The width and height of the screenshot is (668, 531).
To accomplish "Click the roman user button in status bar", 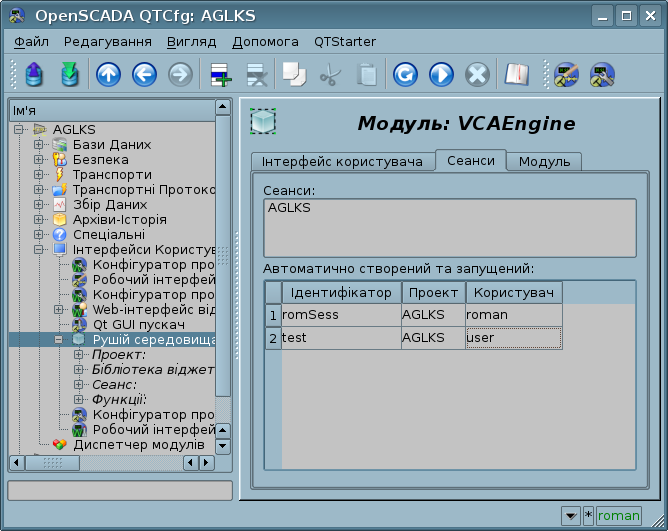I will (x=619, y=516).
